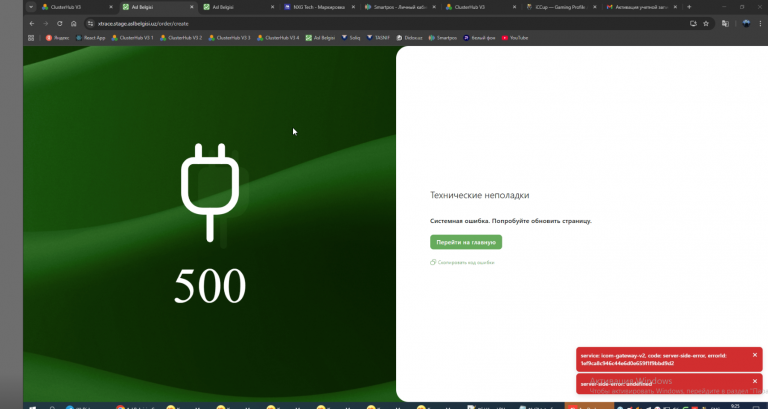Open the browser profile avatar

coord(746,24)
